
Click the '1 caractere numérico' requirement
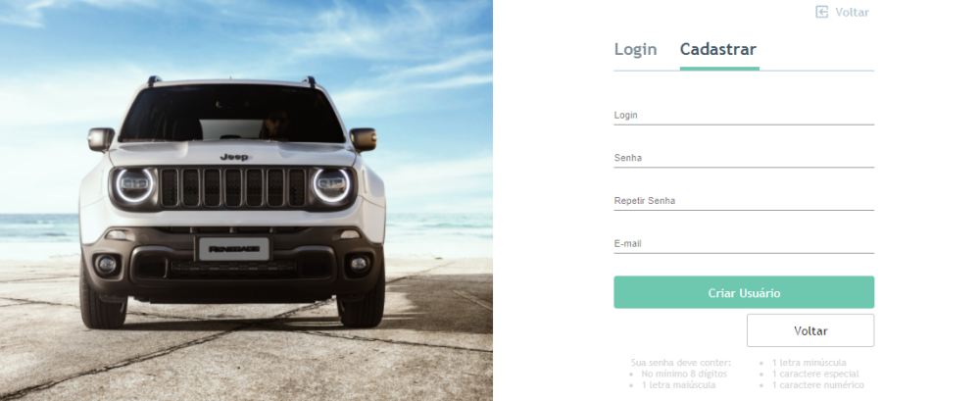(x=818, y=385)
